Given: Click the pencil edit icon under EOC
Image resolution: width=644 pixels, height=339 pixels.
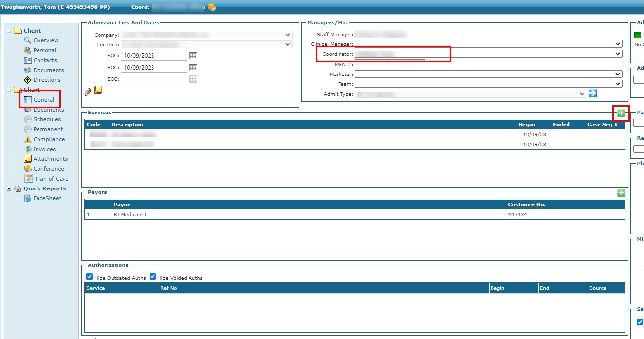Looking at the screenshot, I should click(x=88, y=91).
